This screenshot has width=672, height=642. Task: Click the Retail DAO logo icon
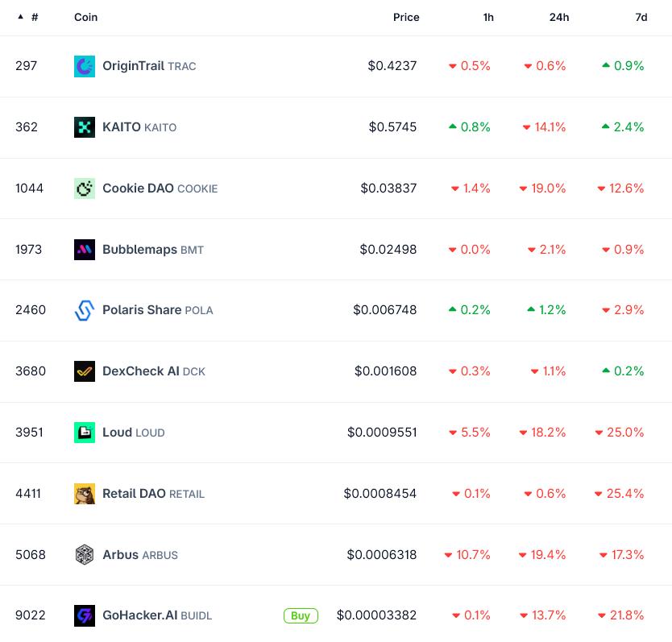(x=84, y=494)
